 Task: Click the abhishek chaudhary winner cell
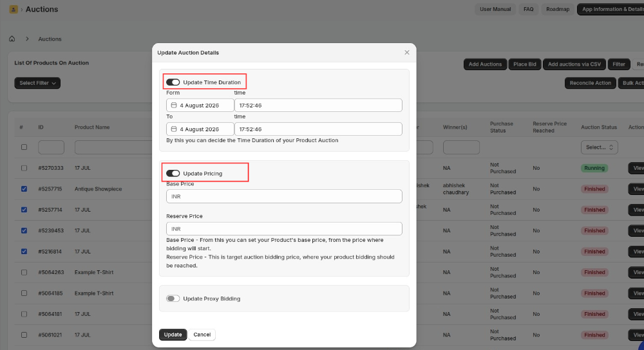[x=456, y=189]
